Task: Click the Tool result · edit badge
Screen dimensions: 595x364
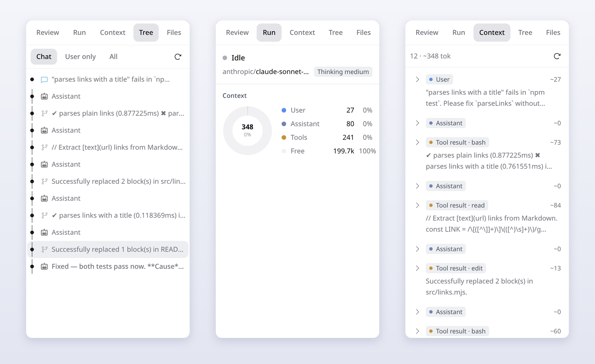Action: click(456, 268)
